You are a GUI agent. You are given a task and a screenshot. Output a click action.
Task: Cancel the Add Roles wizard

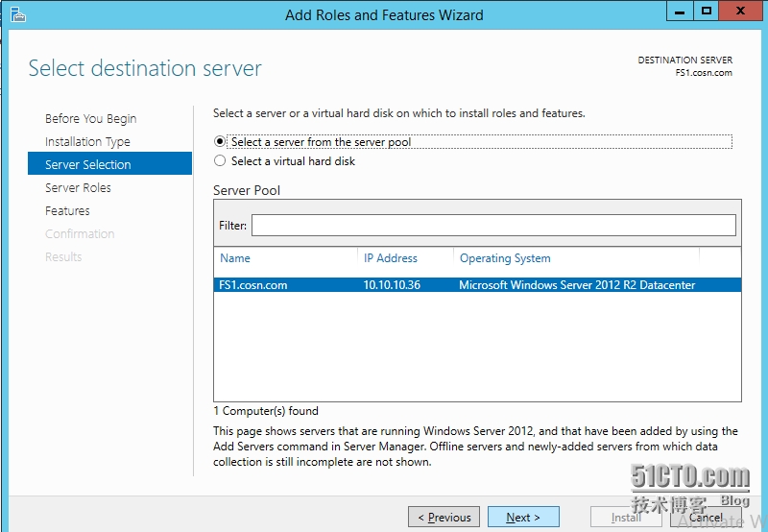(x=706, y=517)
